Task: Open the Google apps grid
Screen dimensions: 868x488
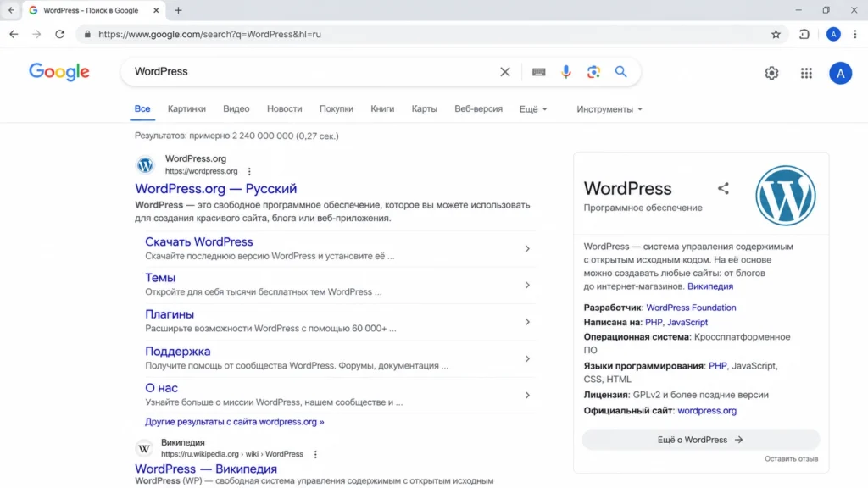Action: pos(806,73)
